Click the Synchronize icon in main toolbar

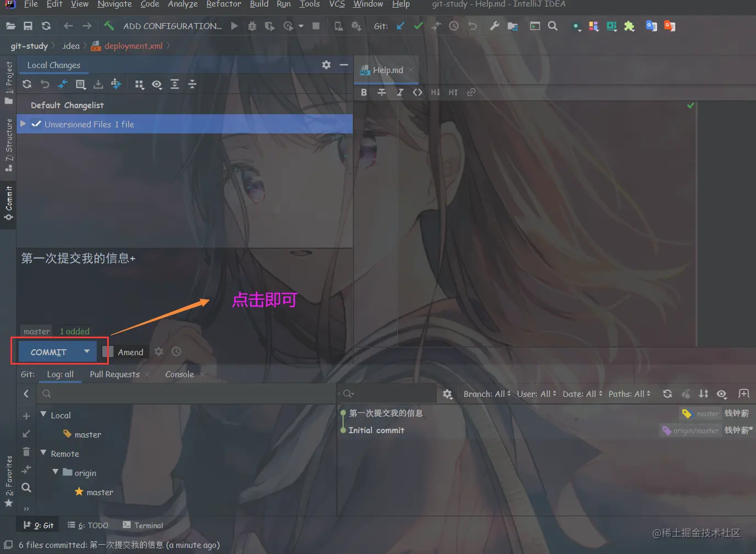pos(46,26)
